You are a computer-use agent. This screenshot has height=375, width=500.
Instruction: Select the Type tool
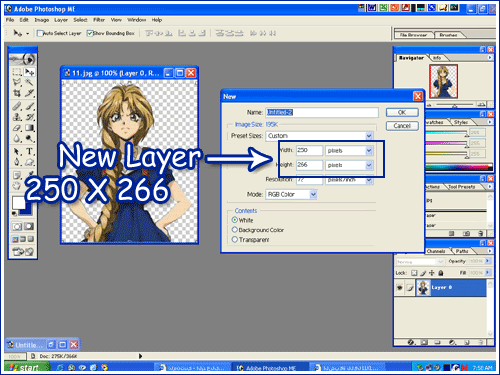pos(29,152)
